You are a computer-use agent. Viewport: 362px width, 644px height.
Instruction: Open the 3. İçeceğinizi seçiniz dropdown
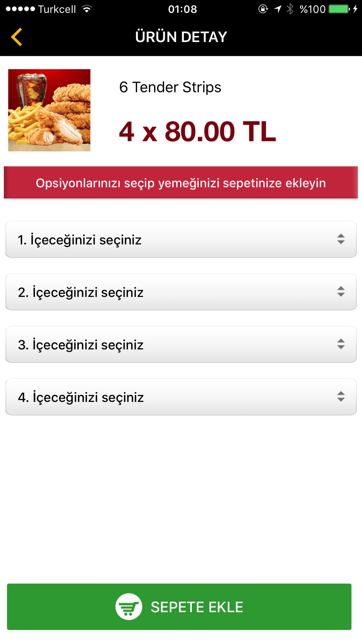tap(181, 345)
